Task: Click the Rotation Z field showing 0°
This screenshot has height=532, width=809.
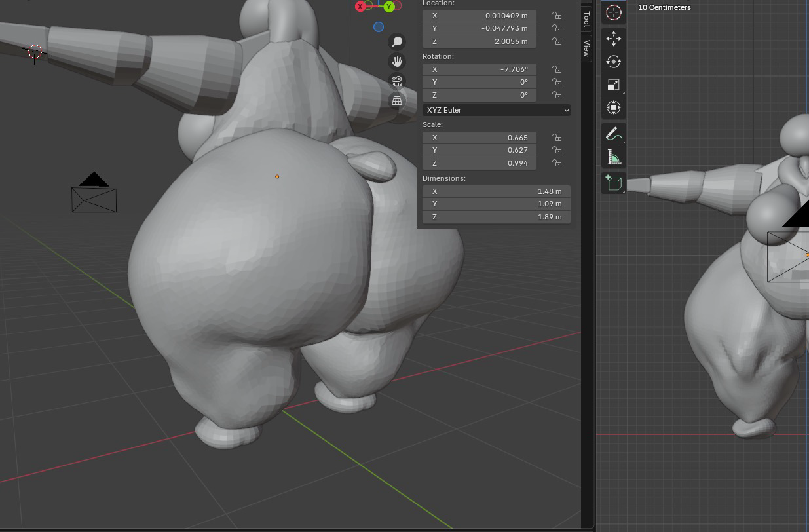Action: point(480,95)
